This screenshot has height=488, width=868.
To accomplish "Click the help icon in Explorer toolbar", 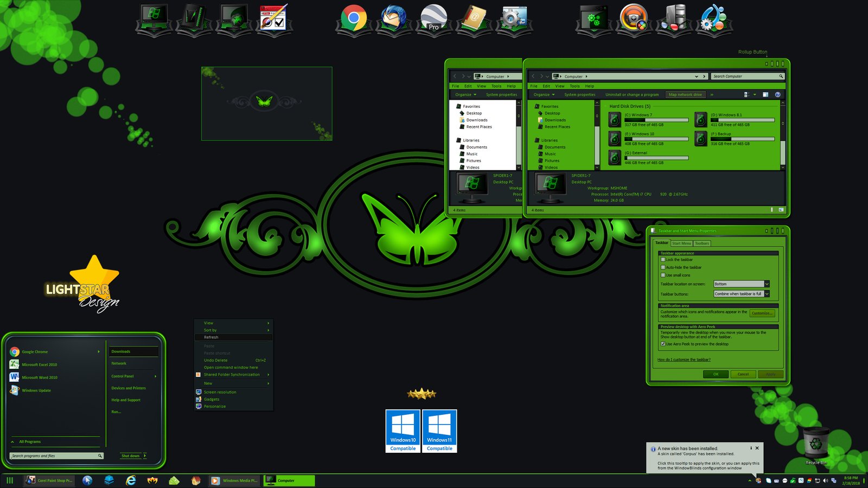I will (777, 94).
